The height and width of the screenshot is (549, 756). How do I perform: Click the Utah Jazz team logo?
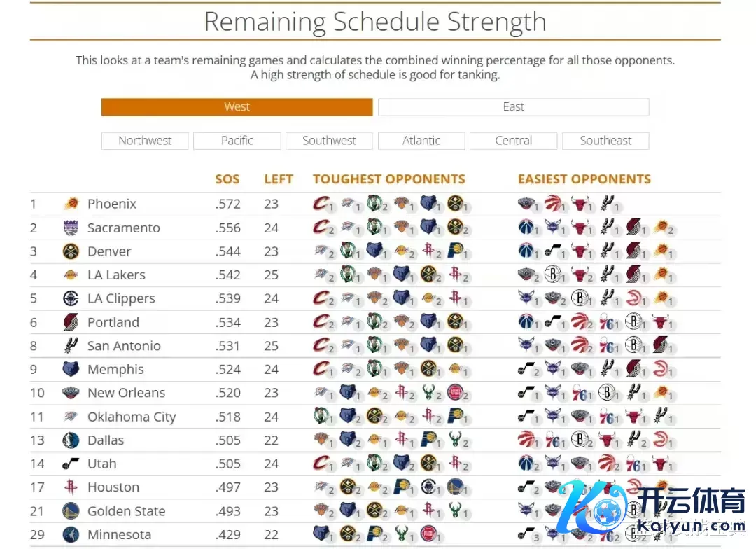click(x=71, y=464)
